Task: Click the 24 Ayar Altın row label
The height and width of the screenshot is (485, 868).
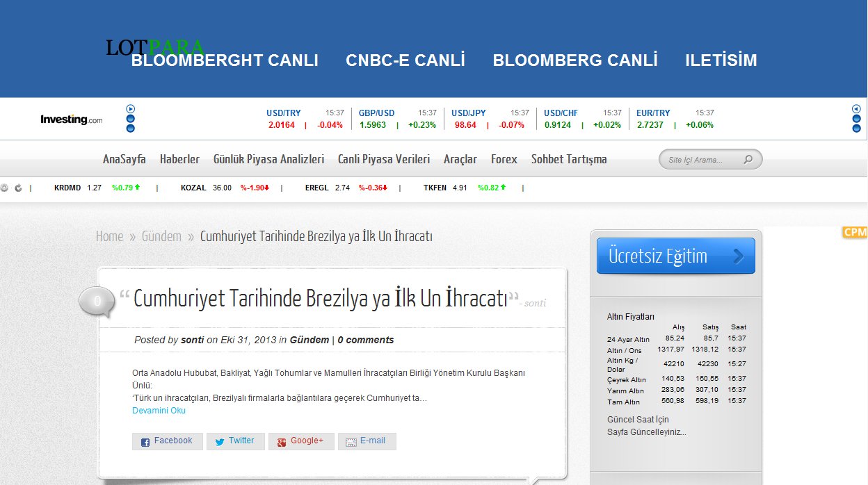Action: click(x=628, y=339)
